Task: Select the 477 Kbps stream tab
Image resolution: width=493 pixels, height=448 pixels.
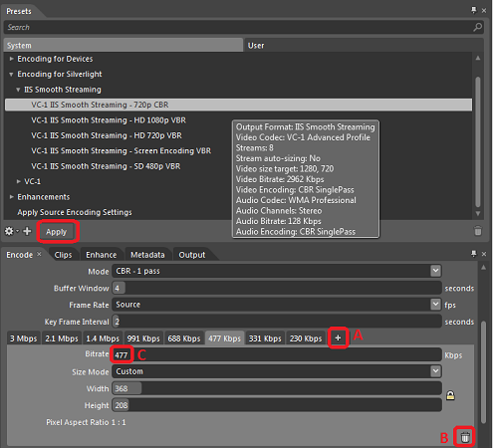Action: click(x=224, y=338)
